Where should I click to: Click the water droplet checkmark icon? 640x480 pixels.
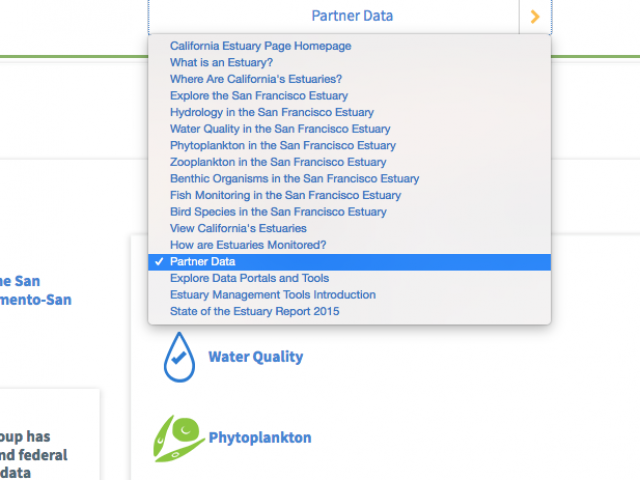(x=179, y=357)
